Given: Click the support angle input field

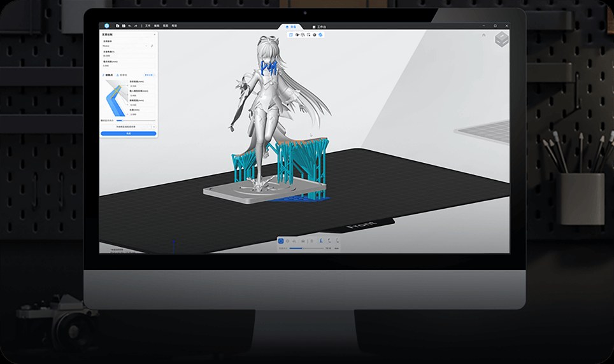Looking at the screenshot, I should tap(129, 55).
